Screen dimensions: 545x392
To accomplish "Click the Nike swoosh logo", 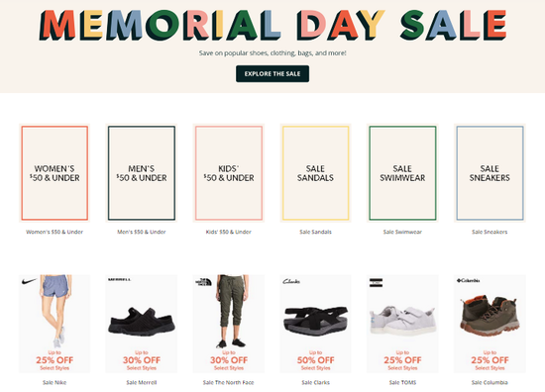I will click(29, 281).
